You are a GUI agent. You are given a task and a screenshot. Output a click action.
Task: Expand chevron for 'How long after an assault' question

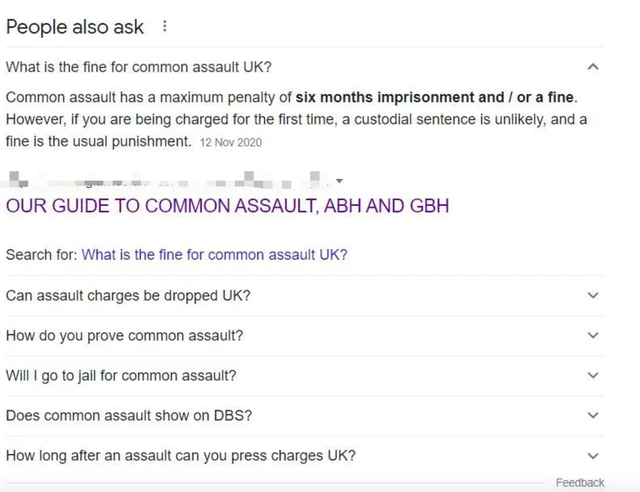[x=593, y=456]
